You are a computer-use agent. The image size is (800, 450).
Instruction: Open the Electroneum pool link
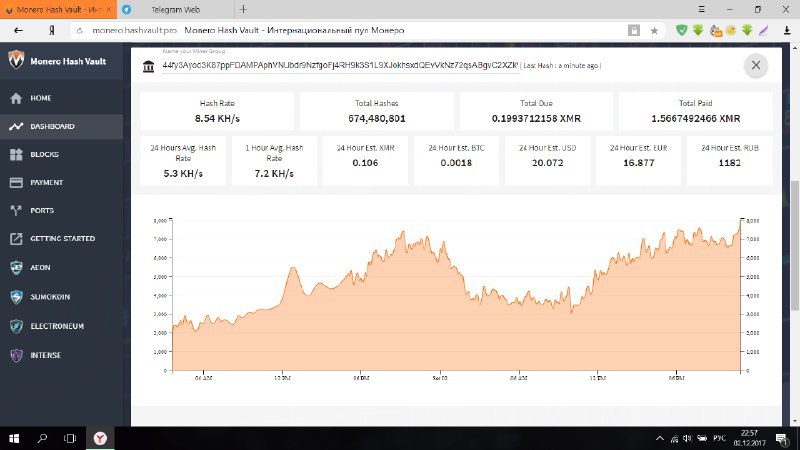(x=56, y=326)
